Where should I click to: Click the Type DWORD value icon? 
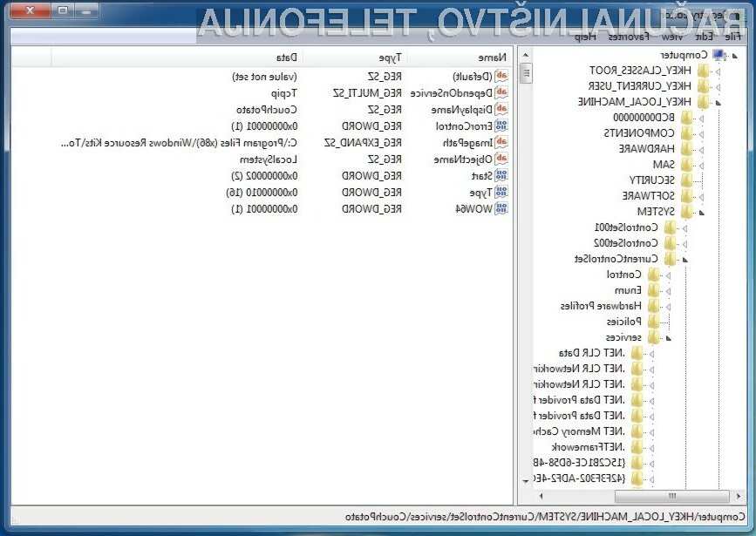point(501,192)
